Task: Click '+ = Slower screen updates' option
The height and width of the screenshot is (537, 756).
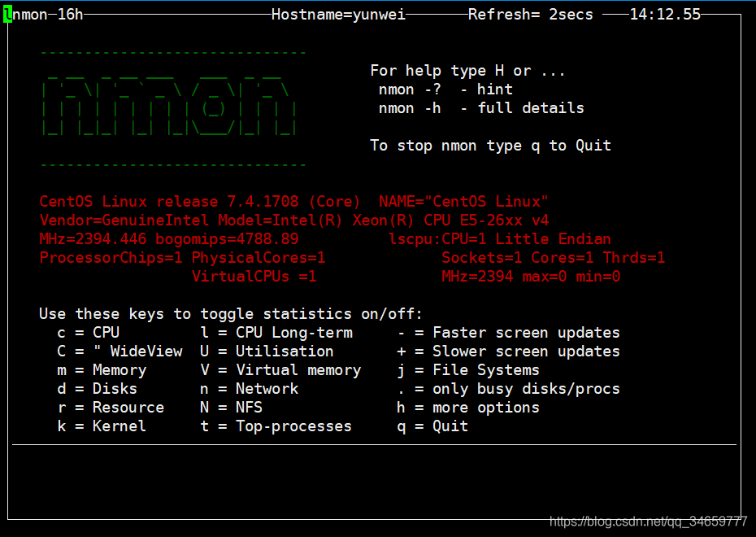Action: [508, 351]
